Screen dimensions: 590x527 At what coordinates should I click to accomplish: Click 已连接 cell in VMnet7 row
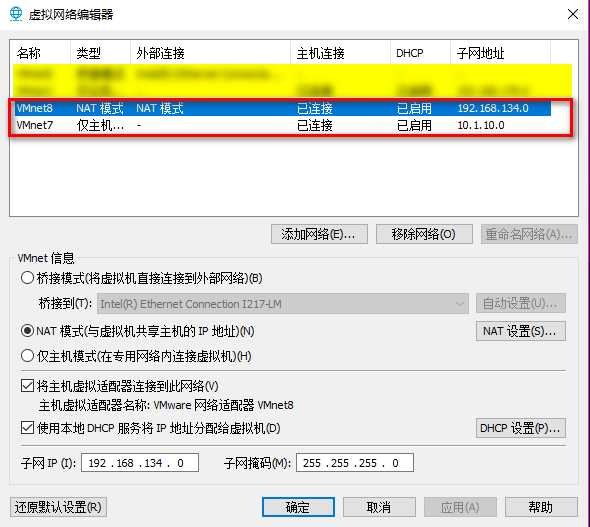click(315, 125)
